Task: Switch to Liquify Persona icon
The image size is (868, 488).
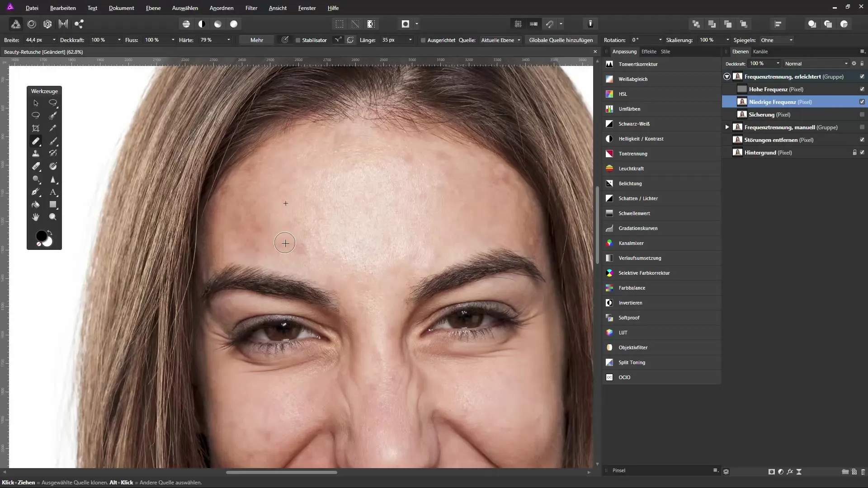Action: pos(32,24)
